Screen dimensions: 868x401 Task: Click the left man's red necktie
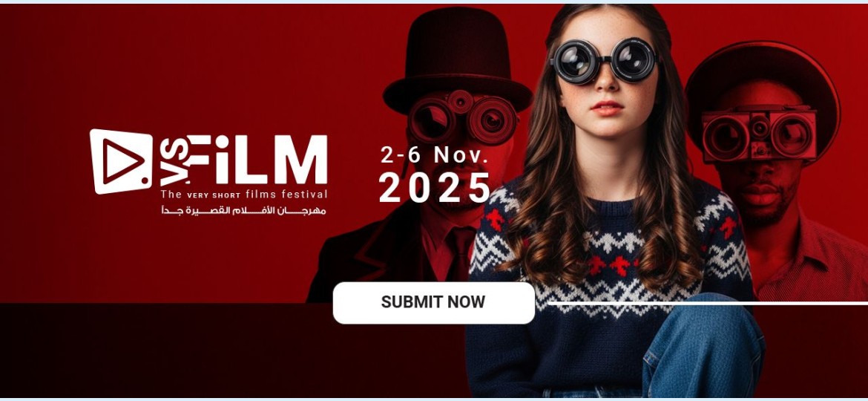pos(461,253)
